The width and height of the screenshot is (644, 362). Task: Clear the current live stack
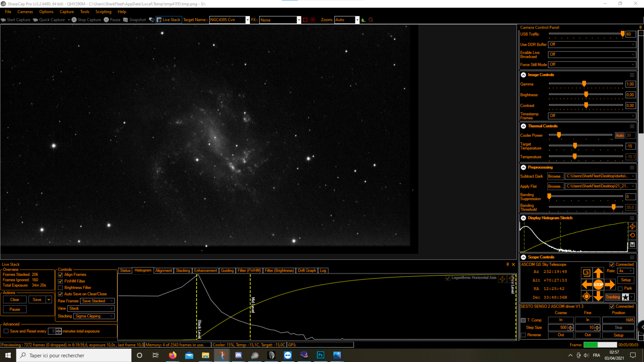(x=14, y=299)
